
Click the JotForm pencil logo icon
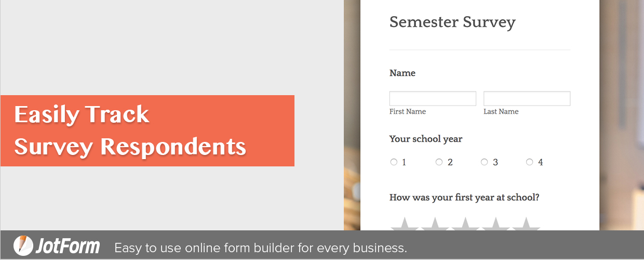pyautogui.click(x=23, y=245)
